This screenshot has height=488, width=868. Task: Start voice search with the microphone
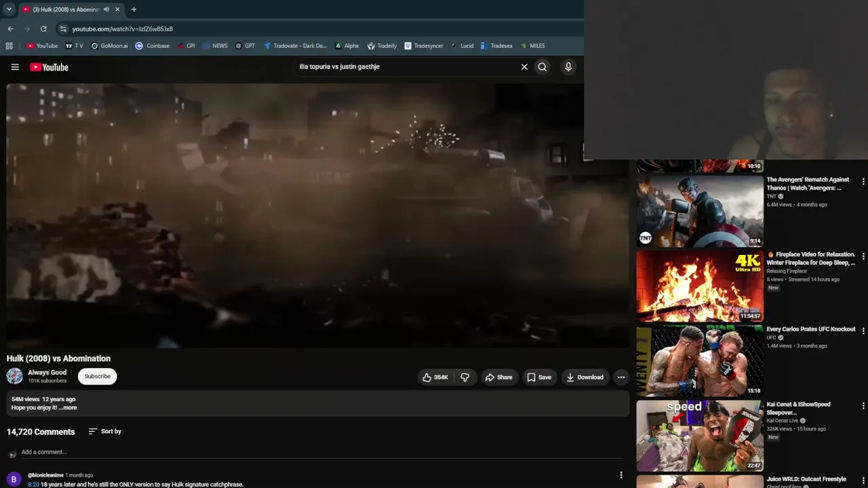[568, 67]
